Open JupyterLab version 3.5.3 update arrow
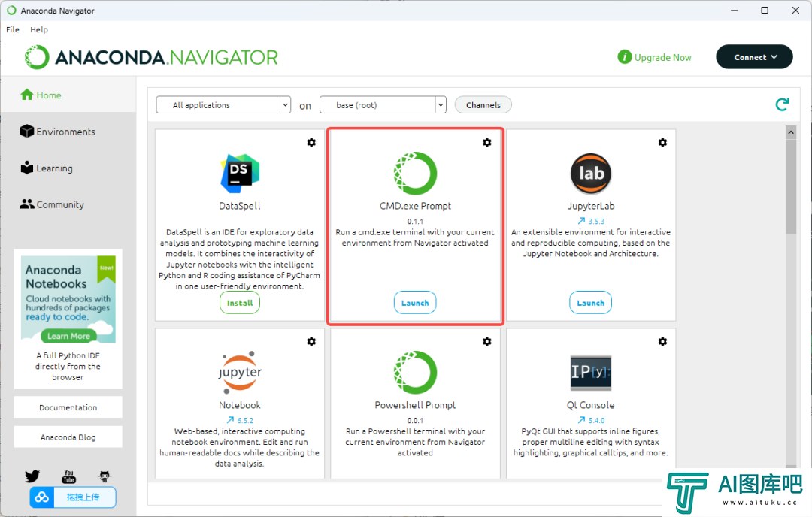 (581, 221)
